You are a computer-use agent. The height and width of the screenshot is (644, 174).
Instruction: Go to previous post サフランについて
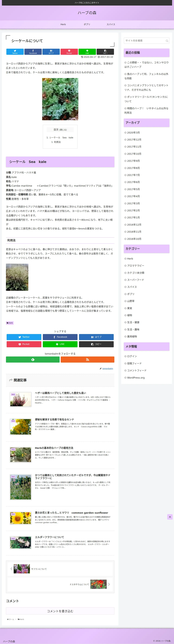(x=60, y=569)
